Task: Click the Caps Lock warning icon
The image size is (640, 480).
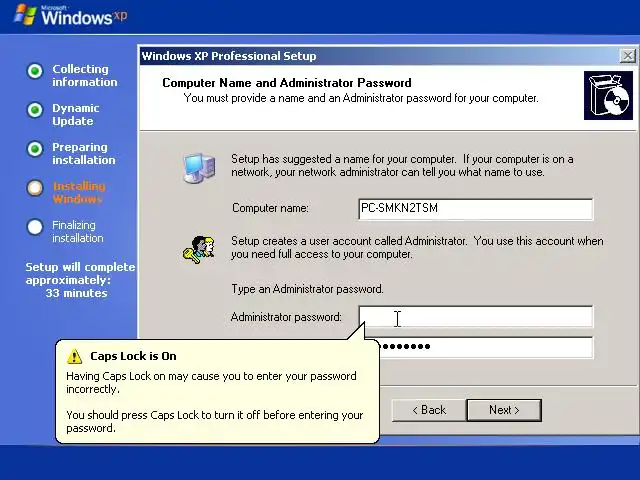Action: point(74,356)
